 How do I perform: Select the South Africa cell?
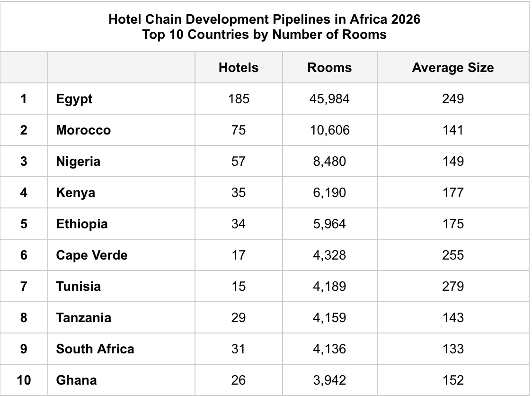click(95, 349)
